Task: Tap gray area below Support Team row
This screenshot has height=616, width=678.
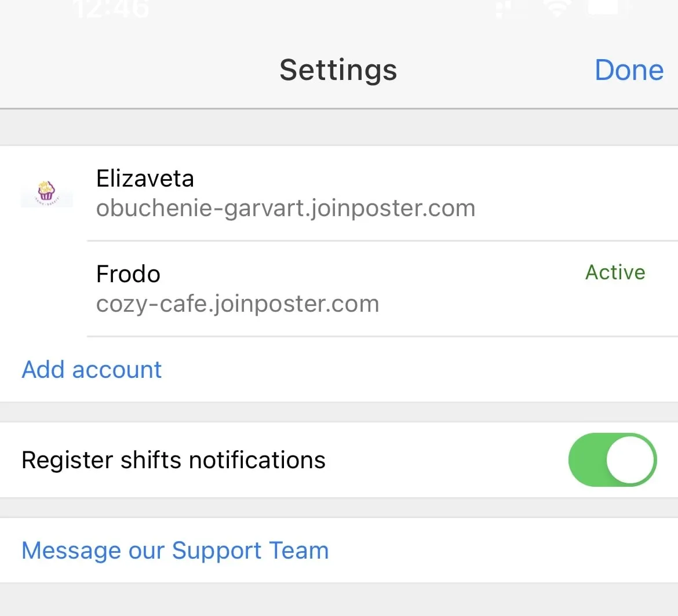Action: 339,600
